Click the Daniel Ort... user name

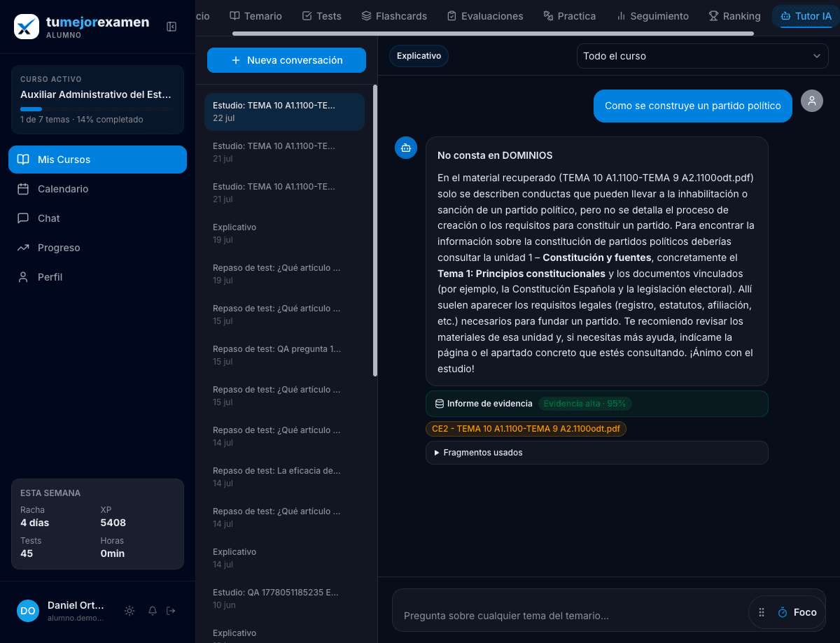pyautogui.click(x=76, y=605)
